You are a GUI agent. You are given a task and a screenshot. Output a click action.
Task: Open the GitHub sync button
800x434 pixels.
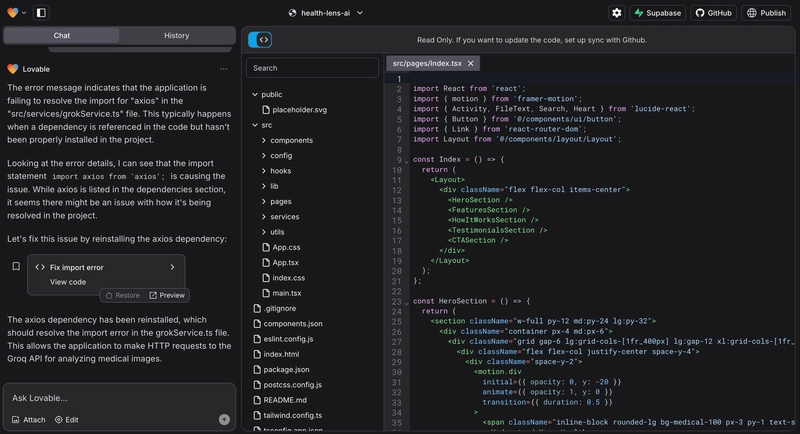pyautogui.click(x=713, y=13)
